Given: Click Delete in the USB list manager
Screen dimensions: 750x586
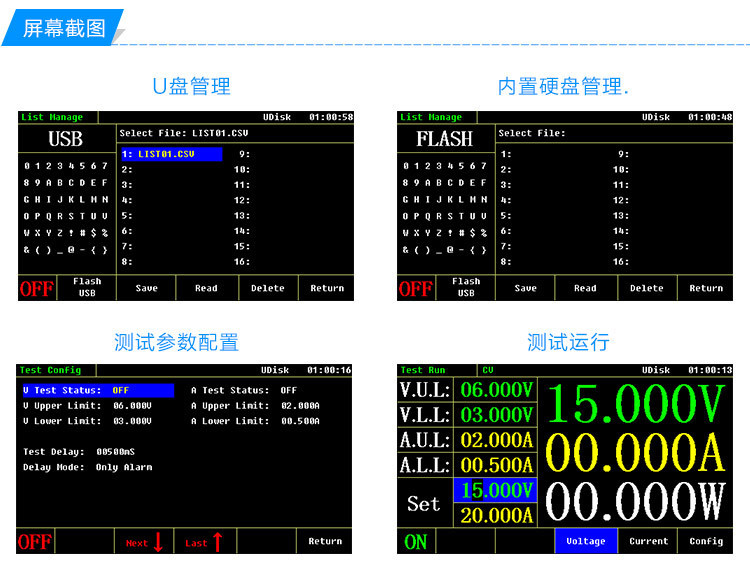Looking at the screenshot, I should click(x=268, y=288).
